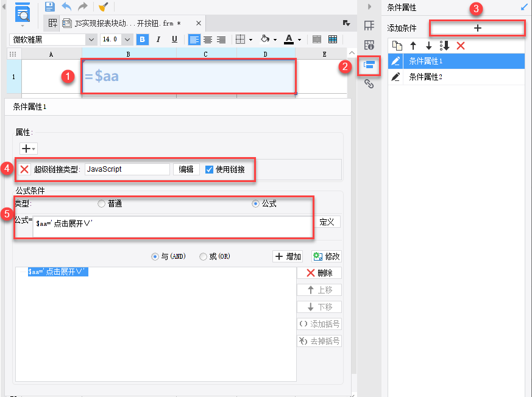Expand dropdown under preview icon

coord(23,26)
